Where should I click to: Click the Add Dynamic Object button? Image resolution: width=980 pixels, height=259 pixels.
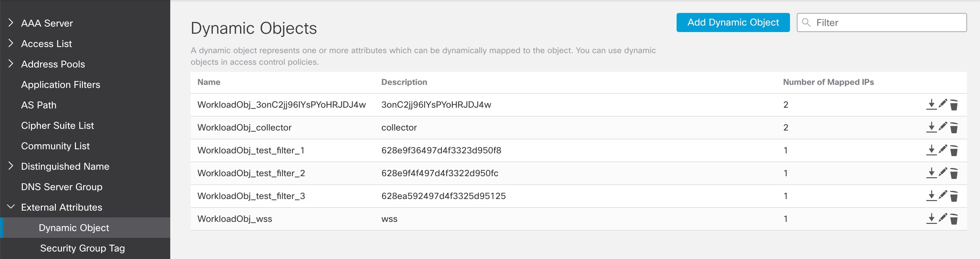coord(733,22)
